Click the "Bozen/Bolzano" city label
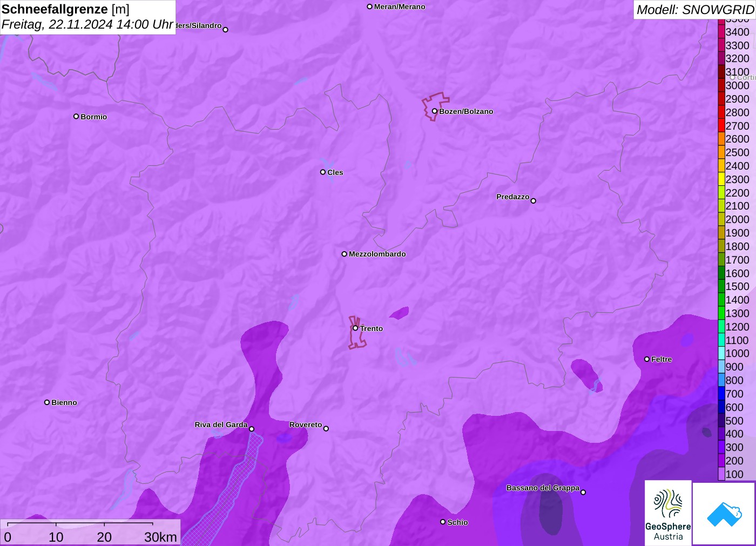This screenshot has height=546, width=756. coord(466,111)
